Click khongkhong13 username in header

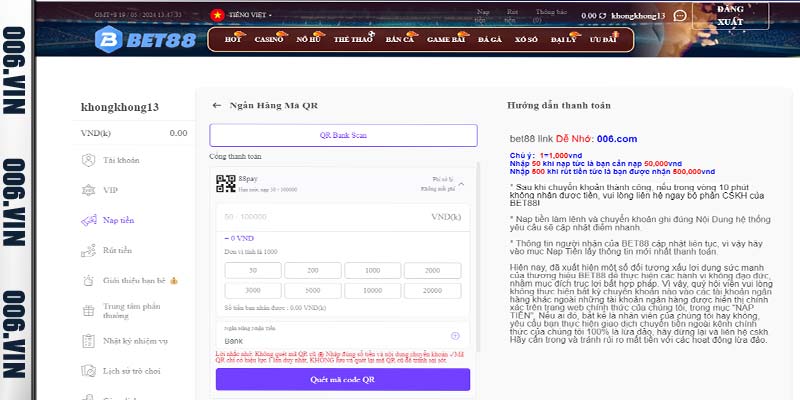point(638,16)
